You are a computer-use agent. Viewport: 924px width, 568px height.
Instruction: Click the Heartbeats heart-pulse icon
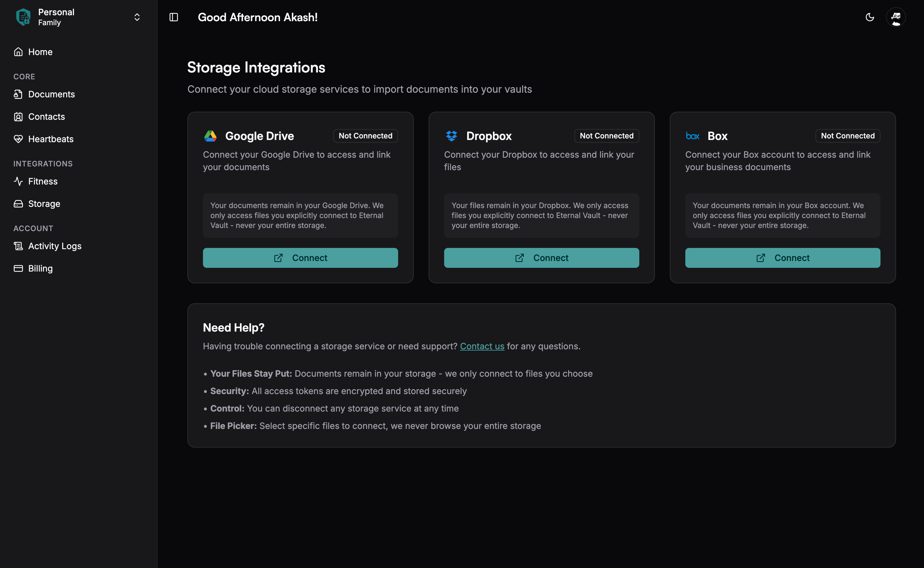(18, 139)
